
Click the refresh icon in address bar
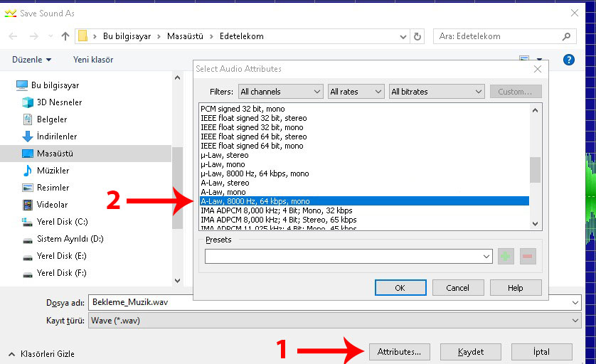pyautogui.click(x=417, y=36)
